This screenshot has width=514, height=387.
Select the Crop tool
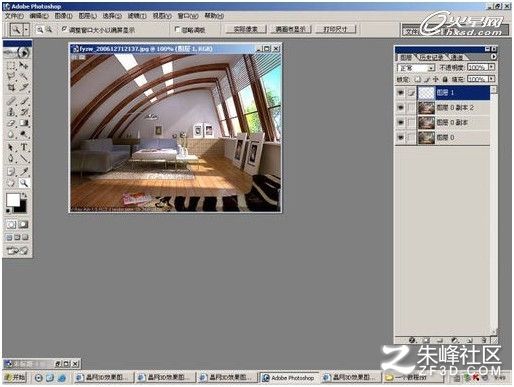[x=11, y=88]
